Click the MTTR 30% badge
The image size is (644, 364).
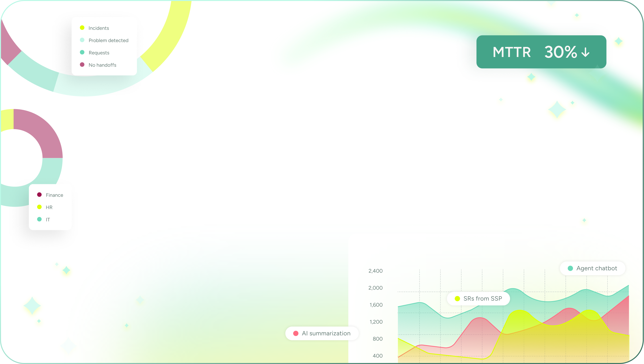coord(541,52)
